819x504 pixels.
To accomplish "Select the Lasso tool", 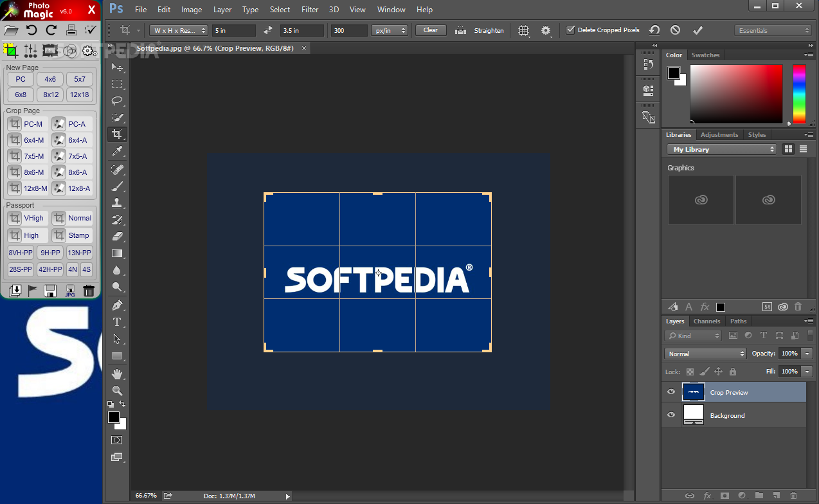I will tap(117, 101).
